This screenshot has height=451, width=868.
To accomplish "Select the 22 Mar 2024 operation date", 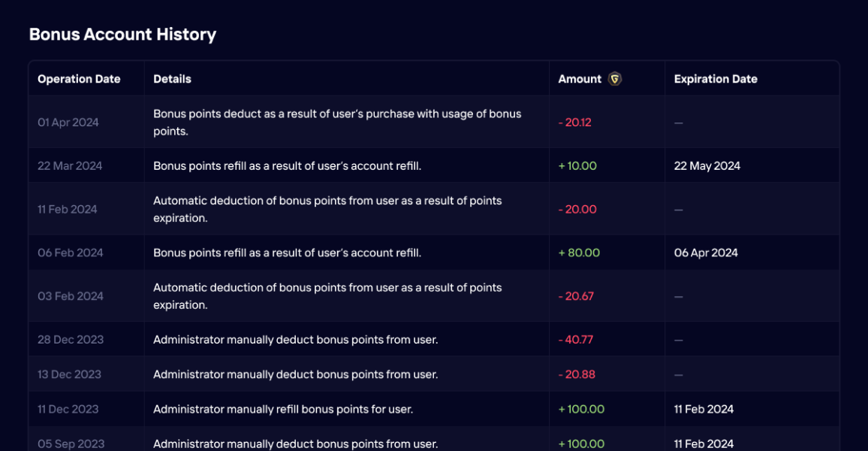I will [x=70, y=166].
